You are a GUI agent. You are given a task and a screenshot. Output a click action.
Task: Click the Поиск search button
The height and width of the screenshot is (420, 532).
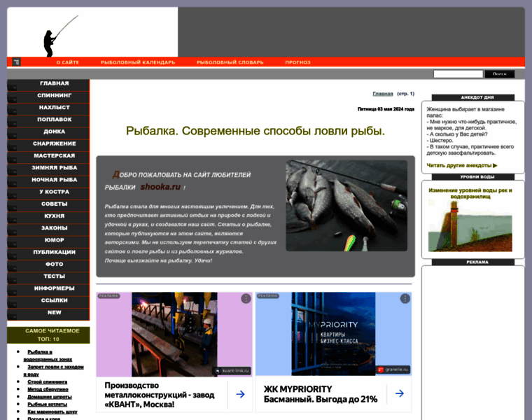pyautogui.click(x=499, y=74)
